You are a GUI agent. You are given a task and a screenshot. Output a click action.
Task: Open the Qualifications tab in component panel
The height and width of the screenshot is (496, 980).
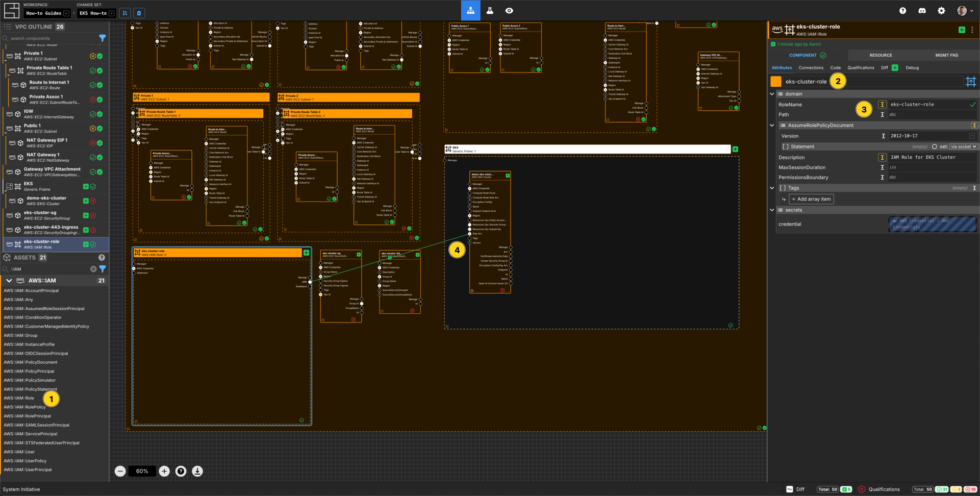coord(861,67)
